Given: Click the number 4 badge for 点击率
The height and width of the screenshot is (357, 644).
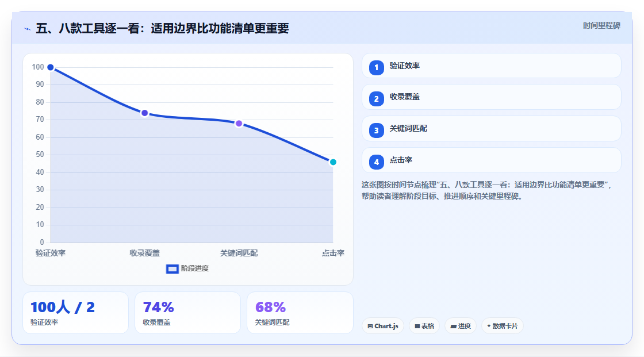Looking at the screenshot, I should tap(376, 162).
